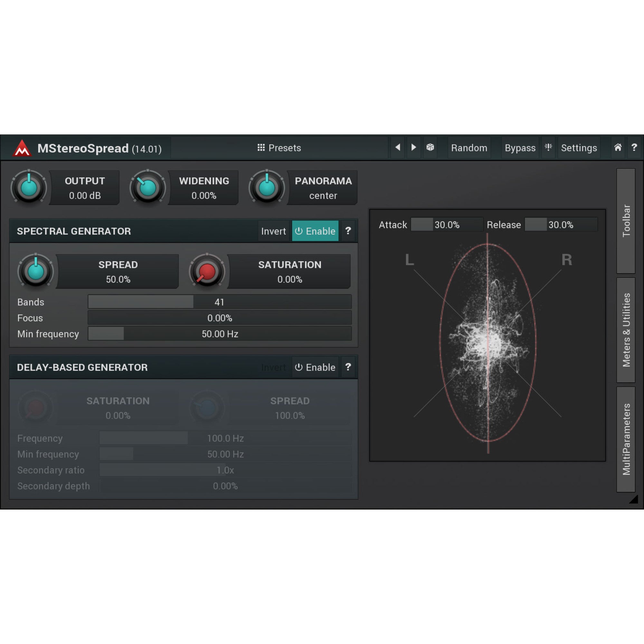Viewport: 644px width, 644px height.
Task: Enable the Delay-Based Generator
Action: point(315,367)
